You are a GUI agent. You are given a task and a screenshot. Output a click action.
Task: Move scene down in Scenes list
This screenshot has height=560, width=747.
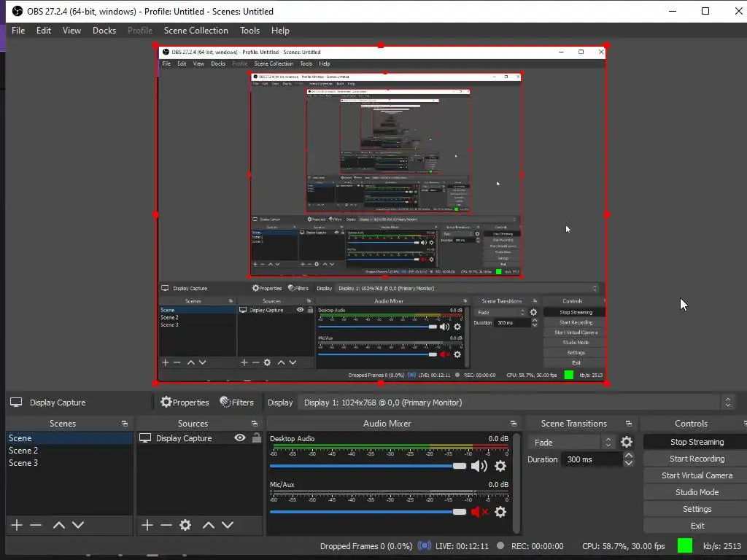[78, 525]
